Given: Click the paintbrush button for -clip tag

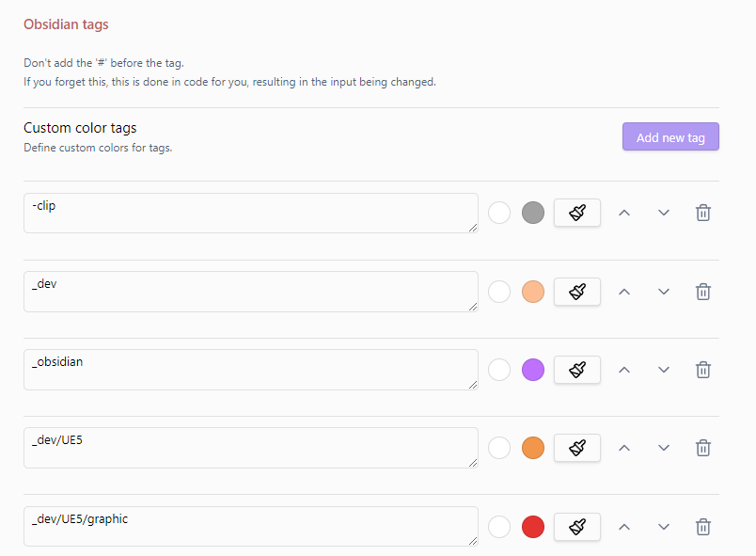Looking at the screenshot, I should click(577, 213).
